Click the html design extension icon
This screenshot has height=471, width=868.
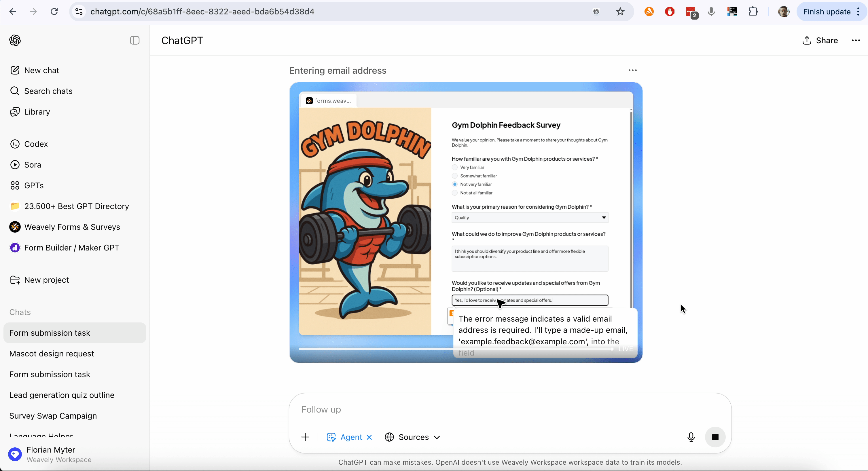732,12
